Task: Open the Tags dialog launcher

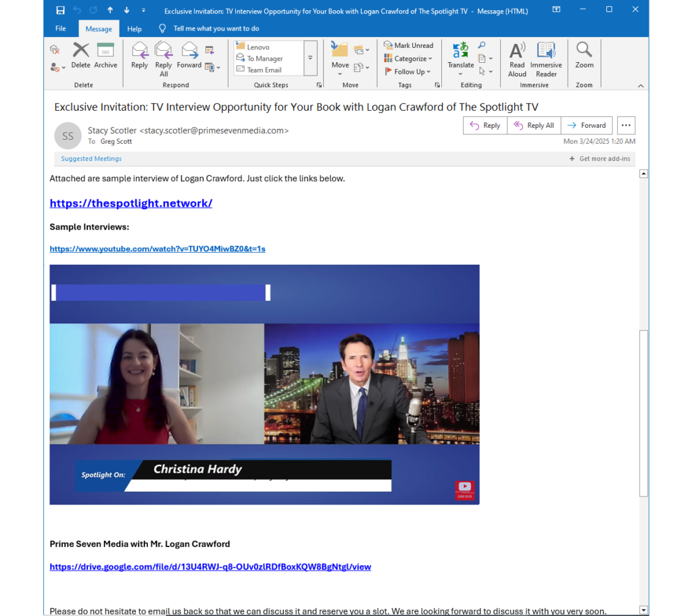Action: 437,85
